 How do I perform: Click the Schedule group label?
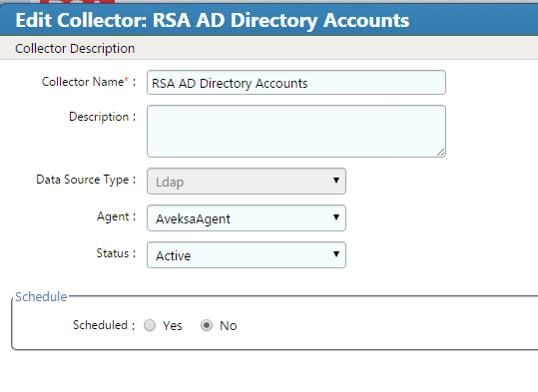click(x=41, y=296)
